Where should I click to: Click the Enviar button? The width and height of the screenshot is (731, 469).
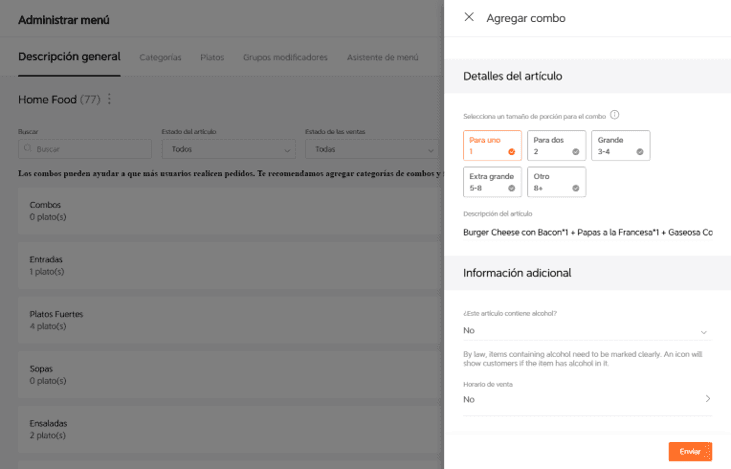click(x=690, y=451)
